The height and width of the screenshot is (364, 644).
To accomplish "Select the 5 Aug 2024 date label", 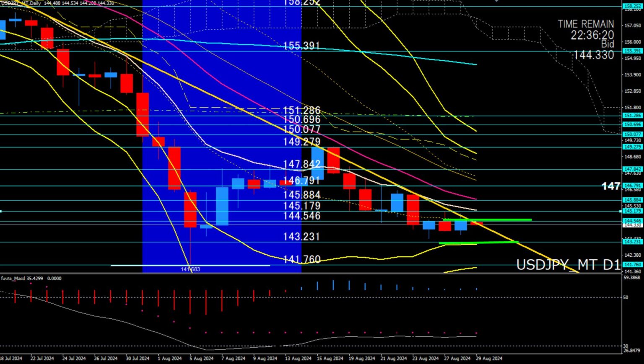I will [201, 359].
